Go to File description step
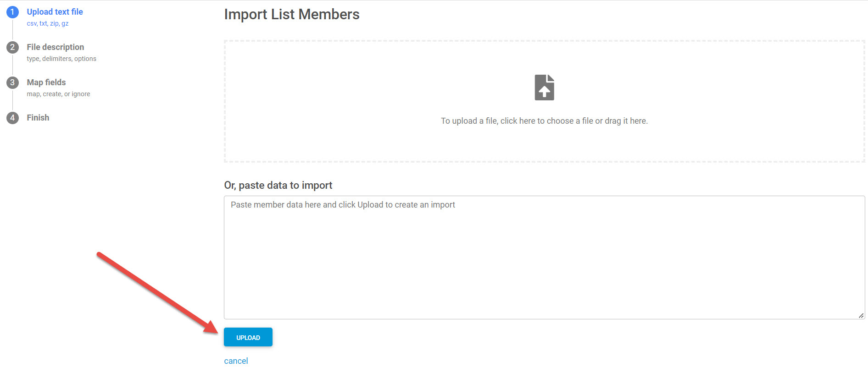 click(x=55, y=47)
